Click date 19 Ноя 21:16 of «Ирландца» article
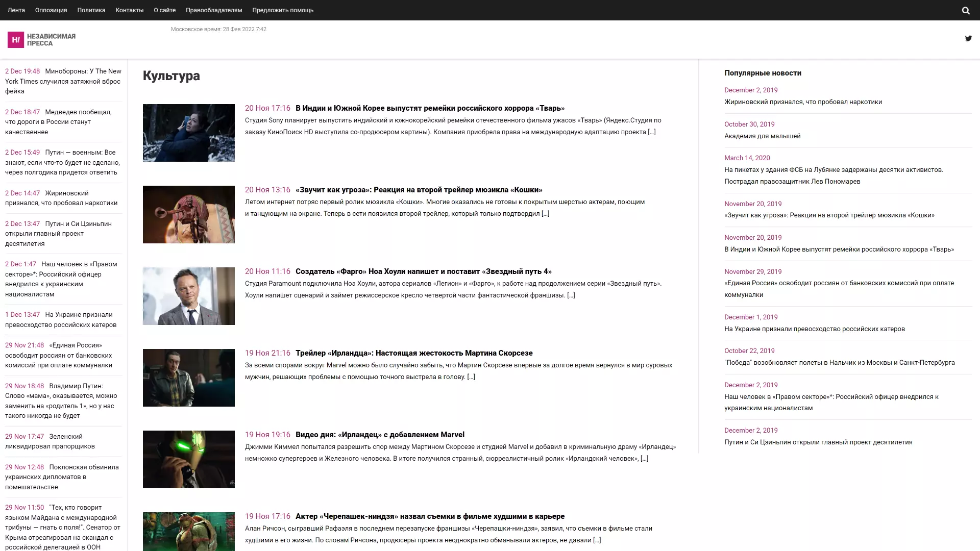The image size is (980, 551). (x=267, y=353)
